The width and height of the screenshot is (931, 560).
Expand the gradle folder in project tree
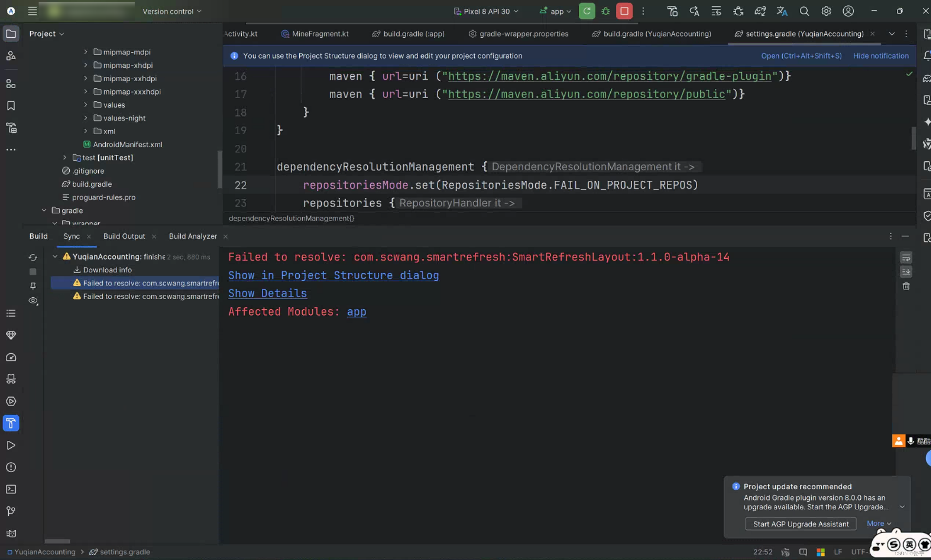(43, 210)
